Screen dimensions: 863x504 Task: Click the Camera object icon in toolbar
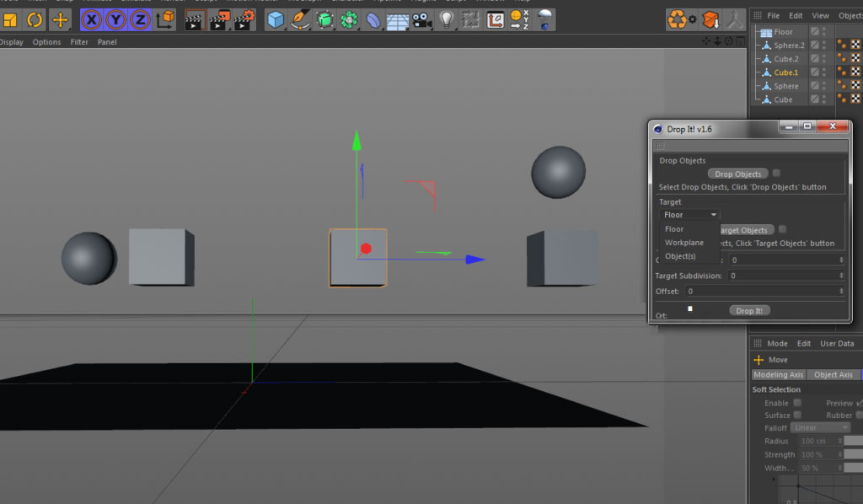click(x=422, y=19)
